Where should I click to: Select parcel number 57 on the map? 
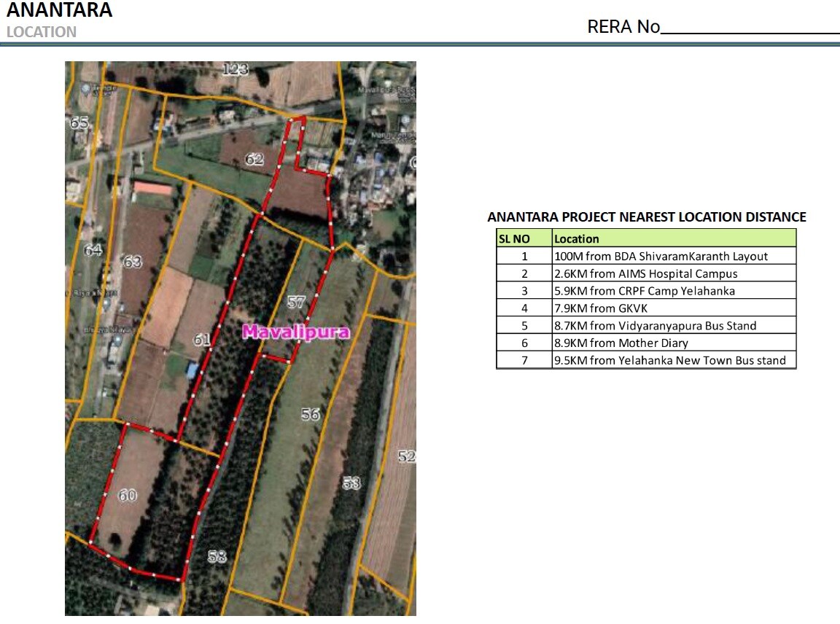click(295, 303)
